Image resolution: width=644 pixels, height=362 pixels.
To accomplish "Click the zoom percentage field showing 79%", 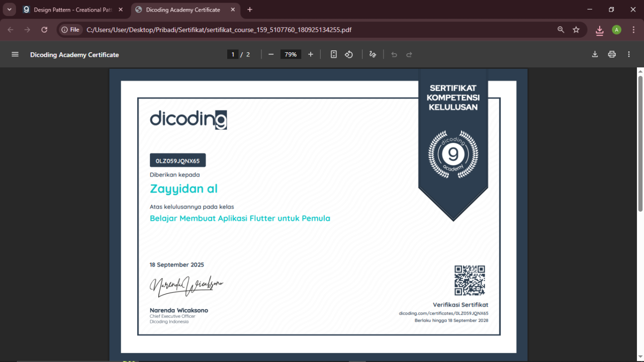I will pyautogui.click(x=291, y=54).
